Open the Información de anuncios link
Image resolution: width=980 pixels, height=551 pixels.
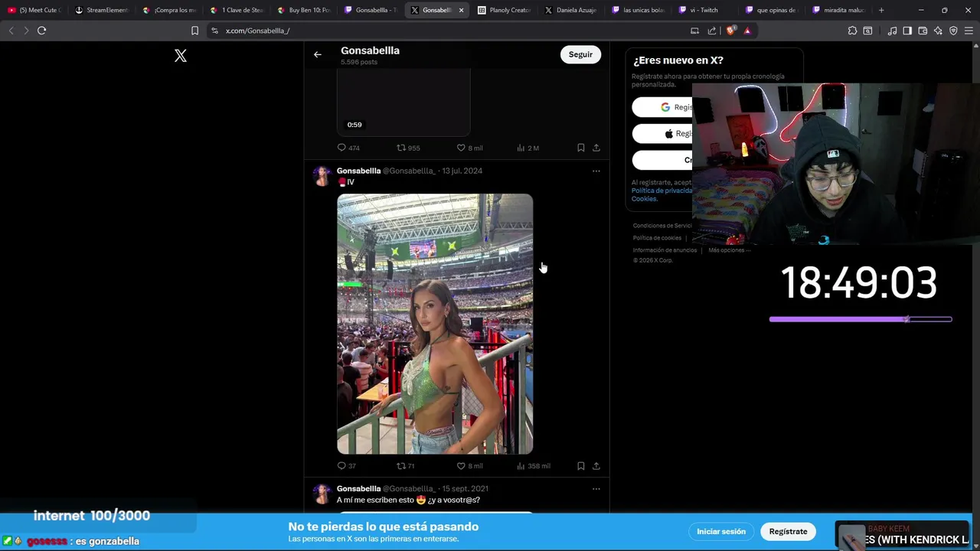tap(665, 250)
